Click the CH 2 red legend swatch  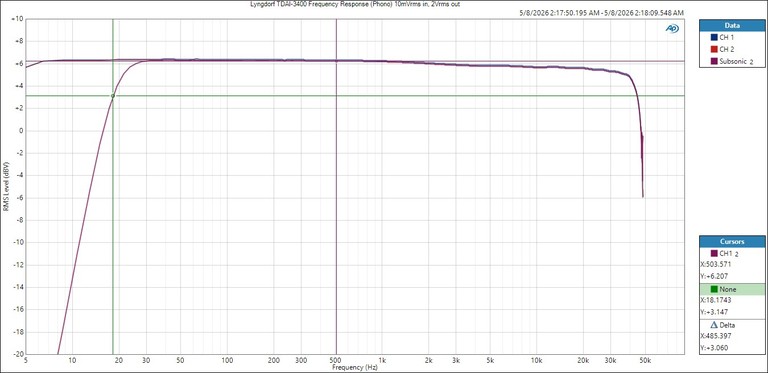(x=713, y=49)
